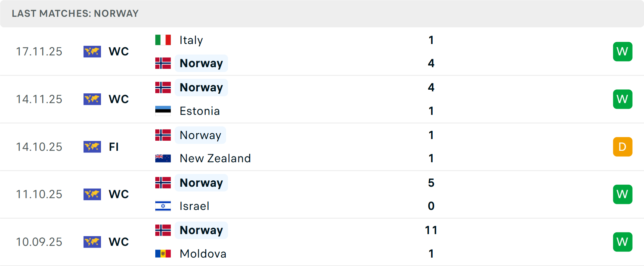Click the Moldova flag icon
Viewport: 644px width, 266px height.
(163, 254)
